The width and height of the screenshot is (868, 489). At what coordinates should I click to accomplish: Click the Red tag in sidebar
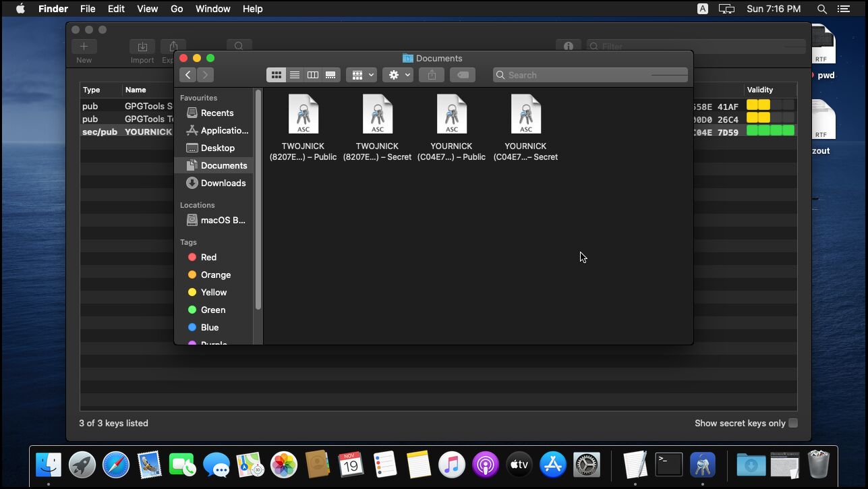[208, 257]
